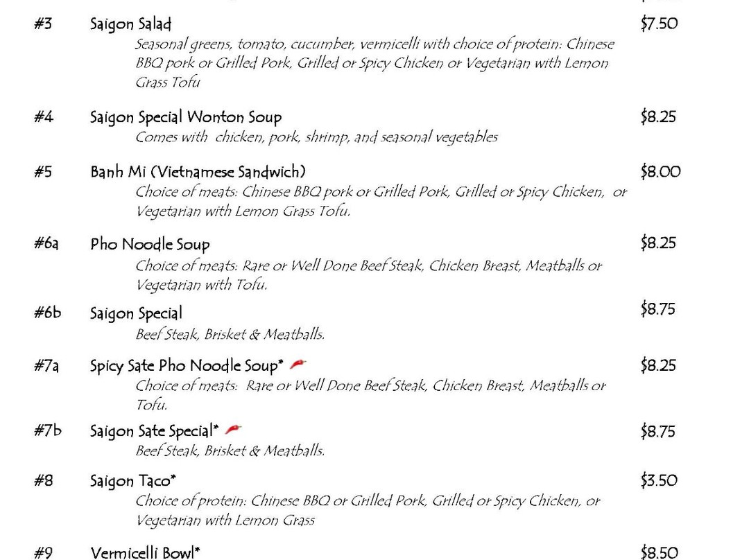
Task: Click the $3.50 price for Saigon Taco
Action: (659, 480)
